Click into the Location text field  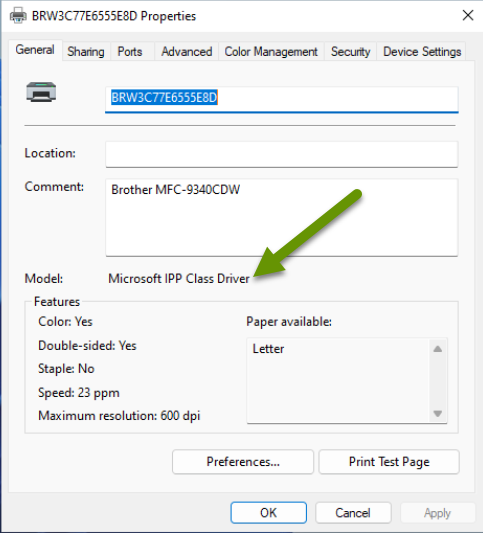(x=281, y=154)
